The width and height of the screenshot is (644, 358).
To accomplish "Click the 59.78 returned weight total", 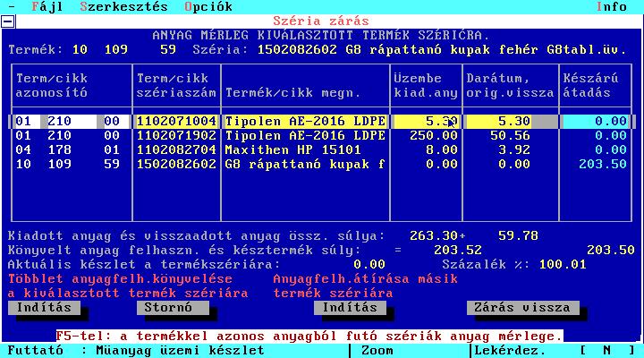I will click(x=518, y=236).
